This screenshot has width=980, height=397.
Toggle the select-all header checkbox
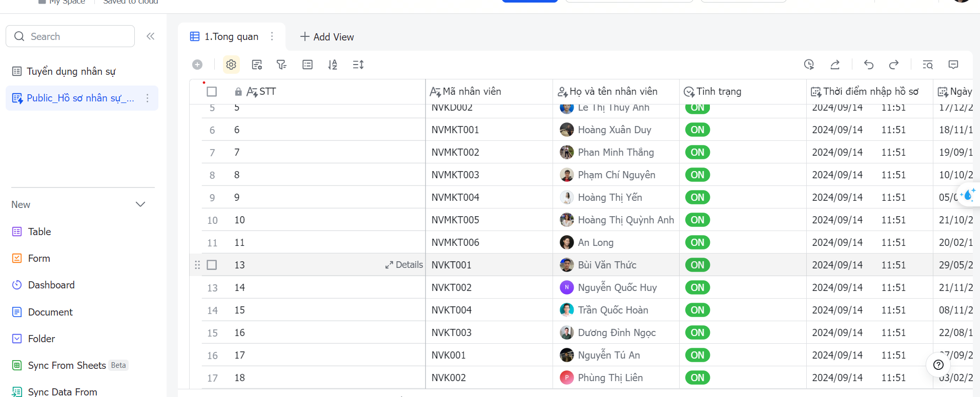212,92
